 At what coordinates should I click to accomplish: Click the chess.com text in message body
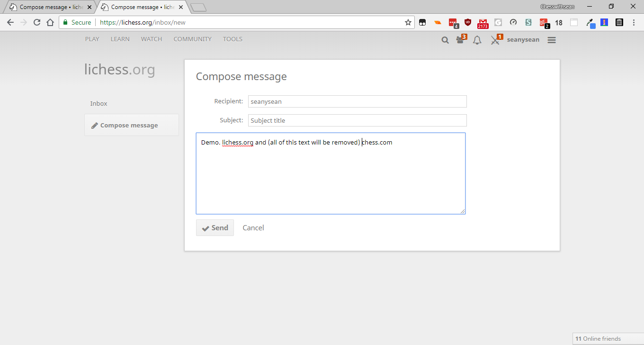tap(377, 142)
